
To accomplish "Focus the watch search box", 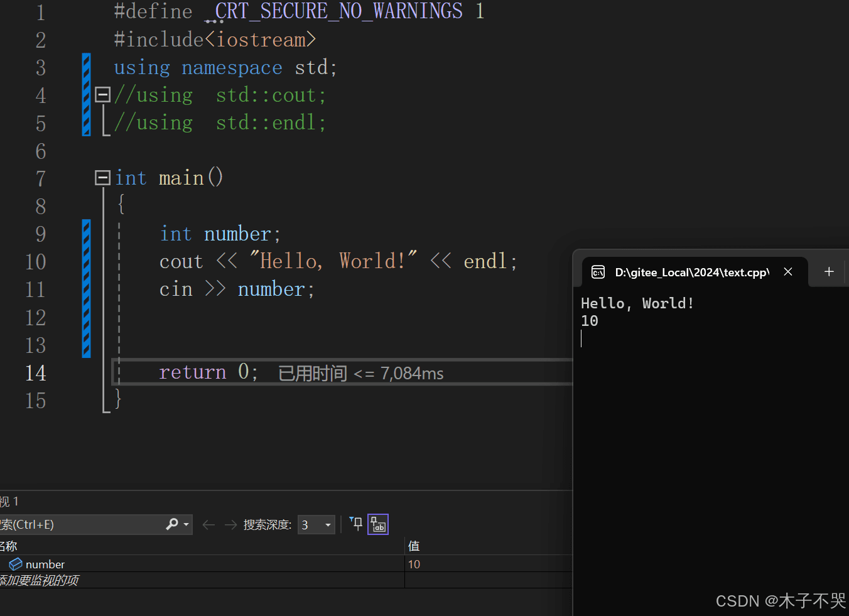I will coord(82,524).
